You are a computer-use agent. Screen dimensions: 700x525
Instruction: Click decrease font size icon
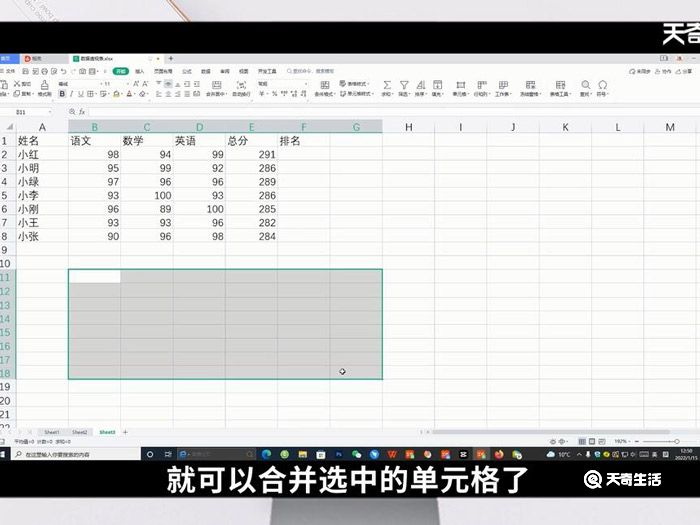145,83
